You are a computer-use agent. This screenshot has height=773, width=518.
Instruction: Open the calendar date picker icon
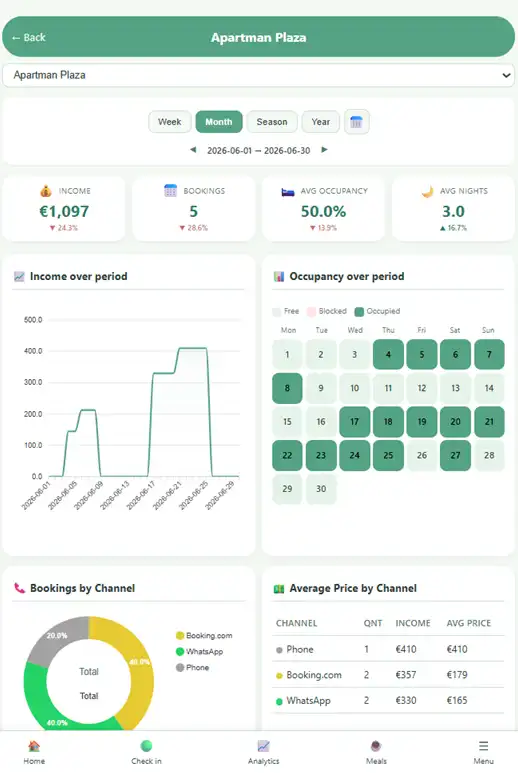tap(356, 122)
